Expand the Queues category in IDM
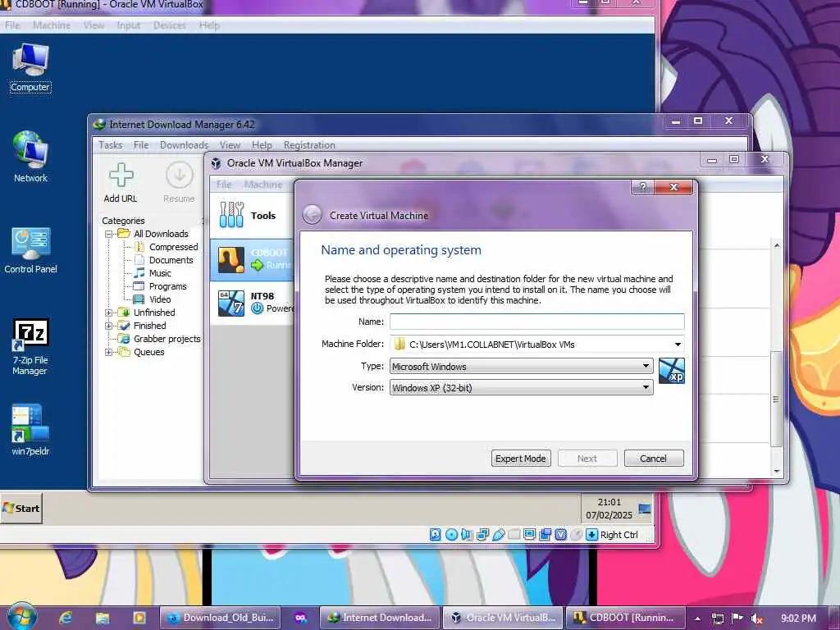 (109, 352)
